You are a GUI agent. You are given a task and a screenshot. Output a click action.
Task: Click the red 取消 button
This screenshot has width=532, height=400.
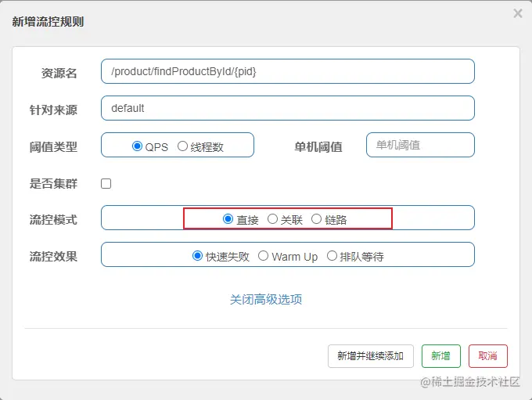point(488,356)
